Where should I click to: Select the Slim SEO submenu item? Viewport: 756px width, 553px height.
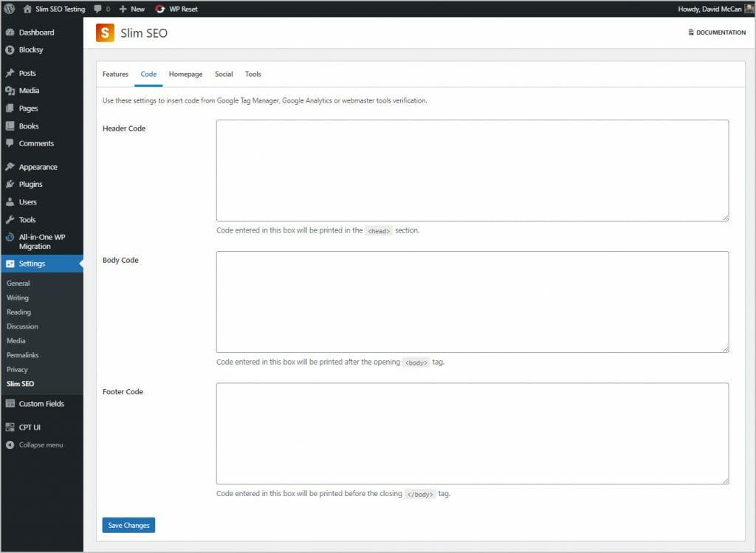[20, 384]
